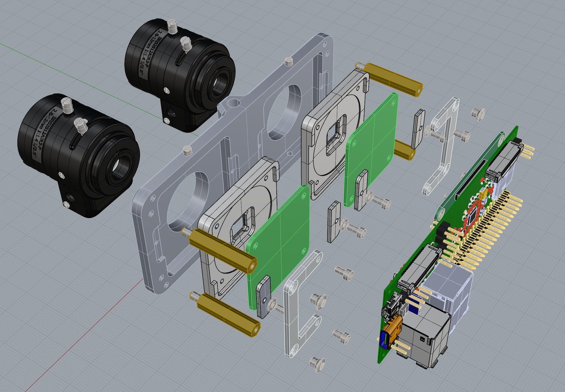This screenshot has height=392, width=565.
Task: Click the top-right loose gray screw
Action: [478, 114]
